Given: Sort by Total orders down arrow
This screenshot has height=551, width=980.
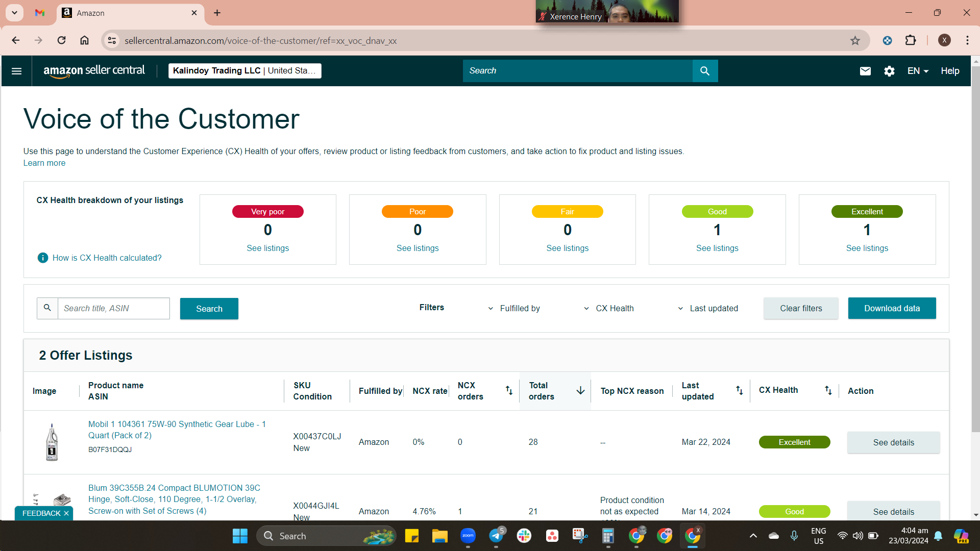Looking at the screenshot, I should point(580,390).
